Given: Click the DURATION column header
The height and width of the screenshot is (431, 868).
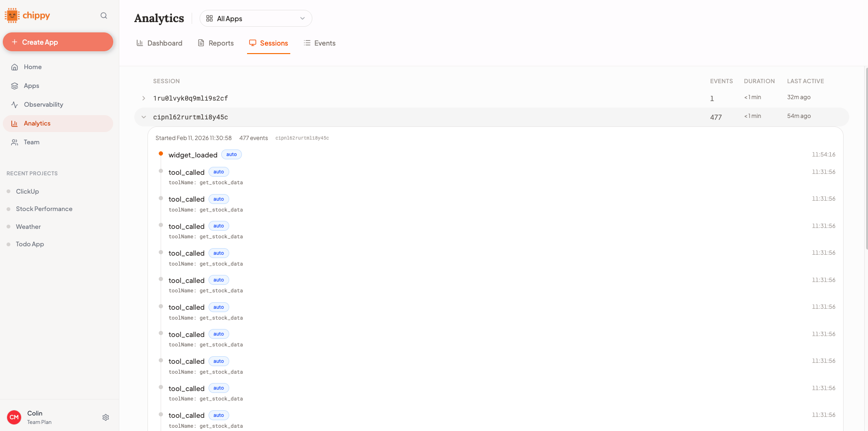Looking at the screenshot, I should [759, 81].
